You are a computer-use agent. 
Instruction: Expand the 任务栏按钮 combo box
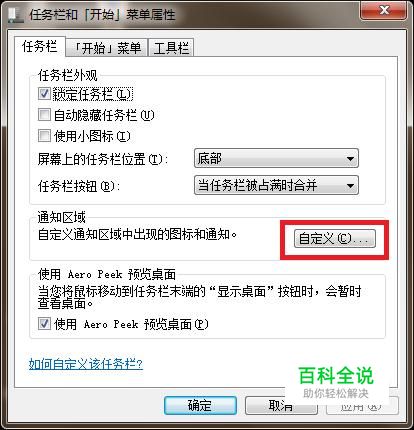(x=276, y=185)
